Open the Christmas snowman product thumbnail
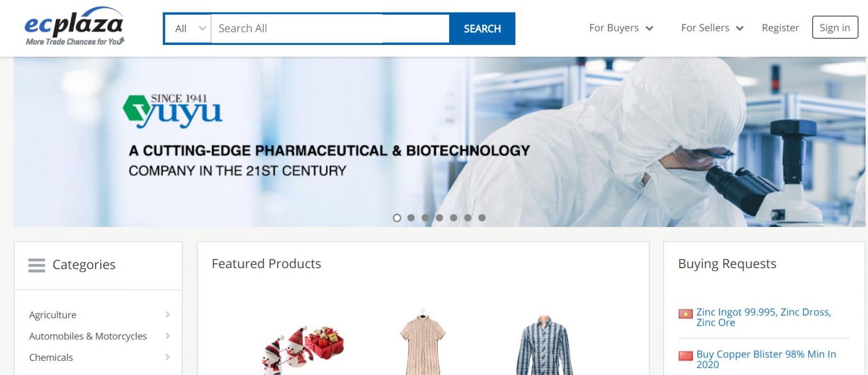Viewport: 868px width, 375px height. click(x=303, y=348)
